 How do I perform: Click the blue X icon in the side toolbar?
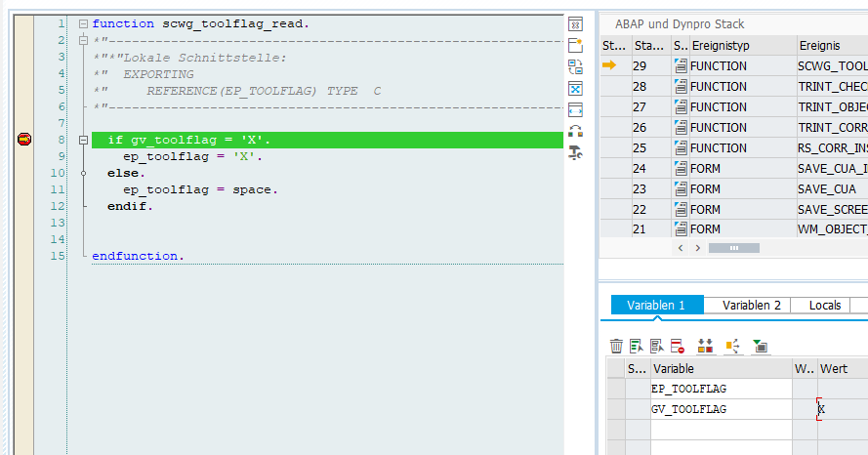(x=575, y=88)
